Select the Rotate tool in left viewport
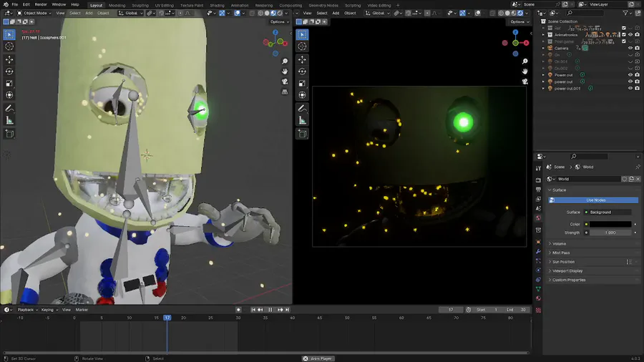644x362 pixels. 9,72
